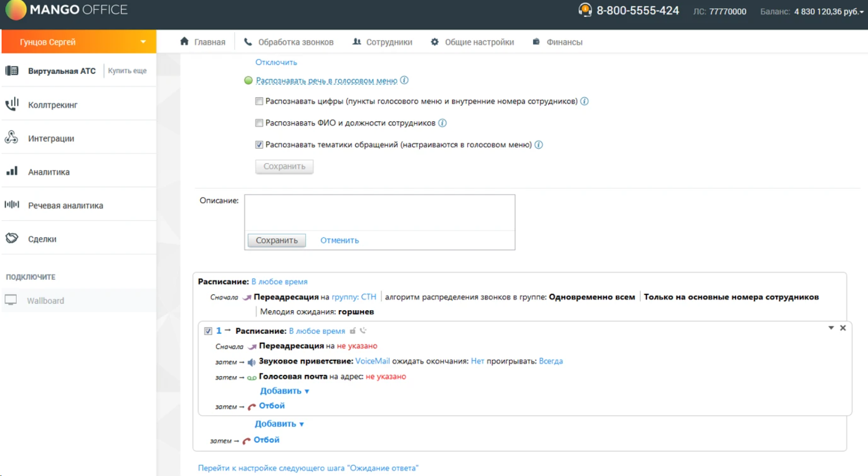Open Добавить dropdown inside step 1
Image resolution: width=868 pixels, height=476 pixels.
[285, 391]
